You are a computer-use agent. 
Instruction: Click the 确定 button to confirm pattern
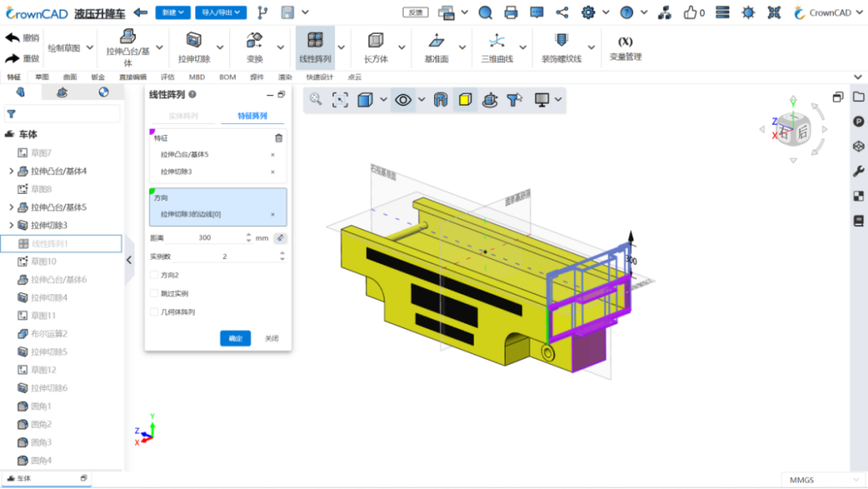[235, 338]
